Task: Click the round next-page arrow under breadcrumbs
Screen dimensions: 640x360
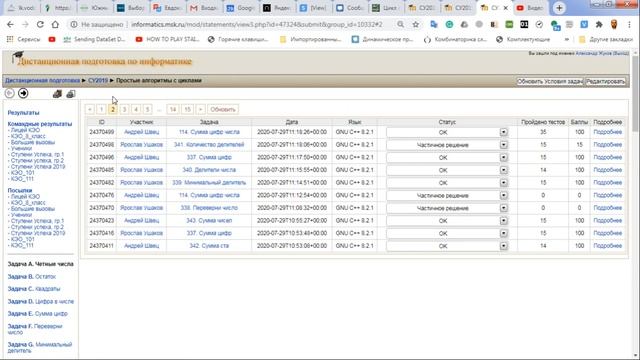Action: point(23,93)
